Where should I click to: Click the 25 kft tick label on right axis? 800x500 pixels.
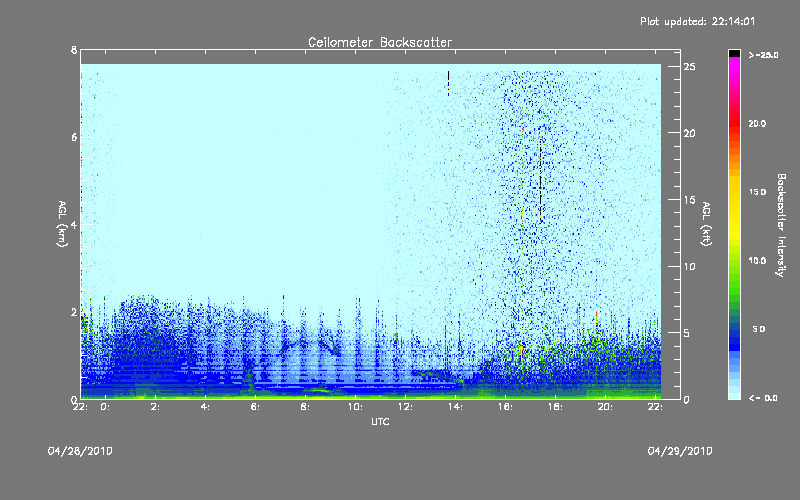[689, 67]
